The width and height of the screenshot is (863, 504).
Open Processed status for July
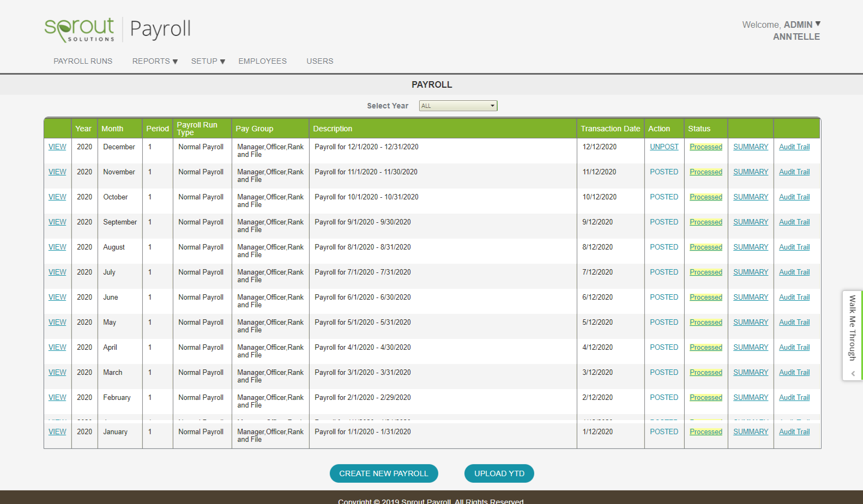[706, 272]
